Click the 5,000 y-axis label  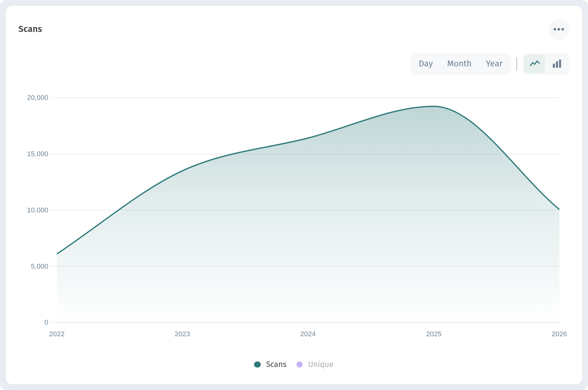39,266
